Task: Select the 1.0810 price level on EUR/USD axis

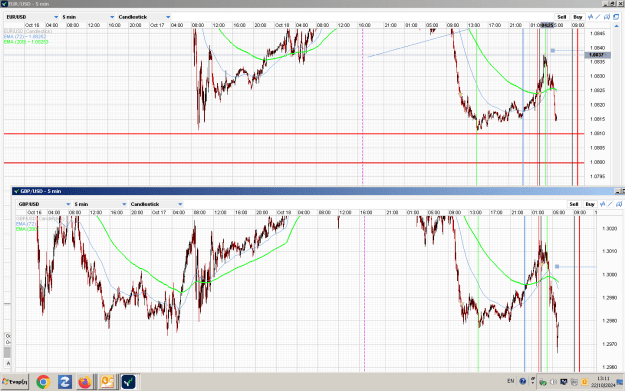Action: (597, 134)
